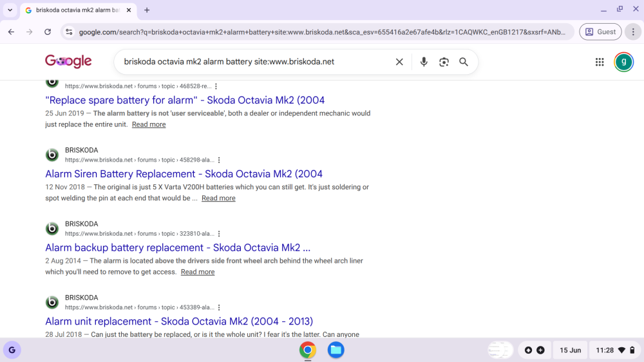Go back to the previous page
The height and width of the screenshot is (362, 644).
pos(11,32)
